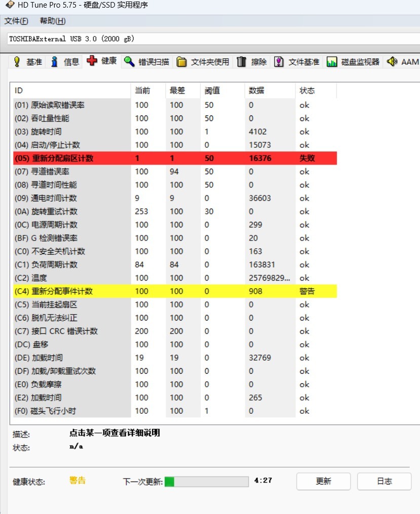Screen dimensions: 420x514
Task: Click the 日志 button
Action: click(384, 481)
